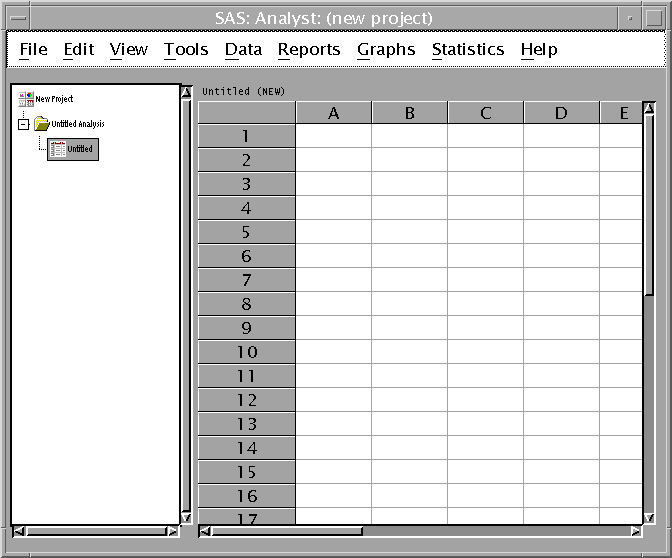Open the Graphs menu
This screenshot has height=558, width=672.
pos(386,50)
